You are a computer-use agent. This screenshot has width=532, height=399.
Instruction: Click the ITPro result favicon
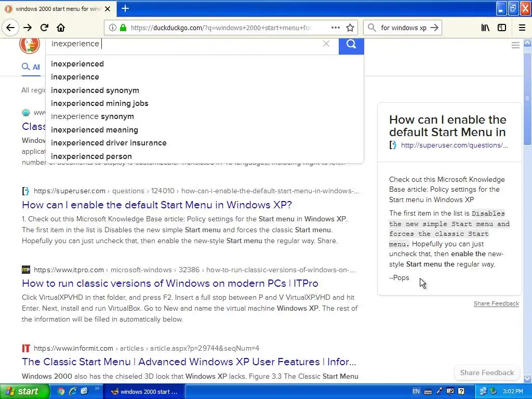(x=26, y=270)
